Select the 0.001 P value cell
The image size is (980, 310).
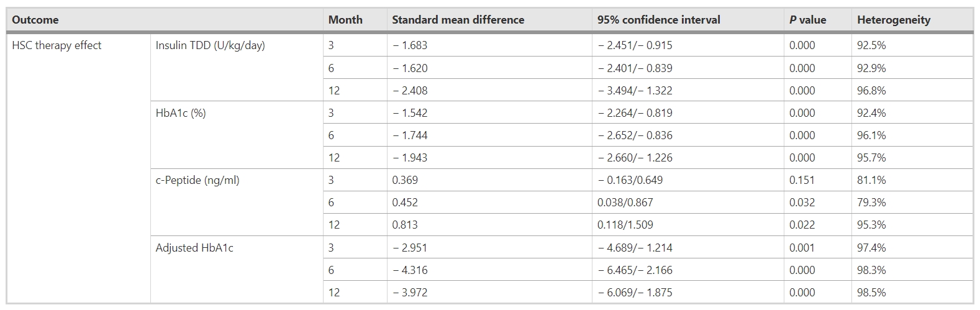[802, 248]
